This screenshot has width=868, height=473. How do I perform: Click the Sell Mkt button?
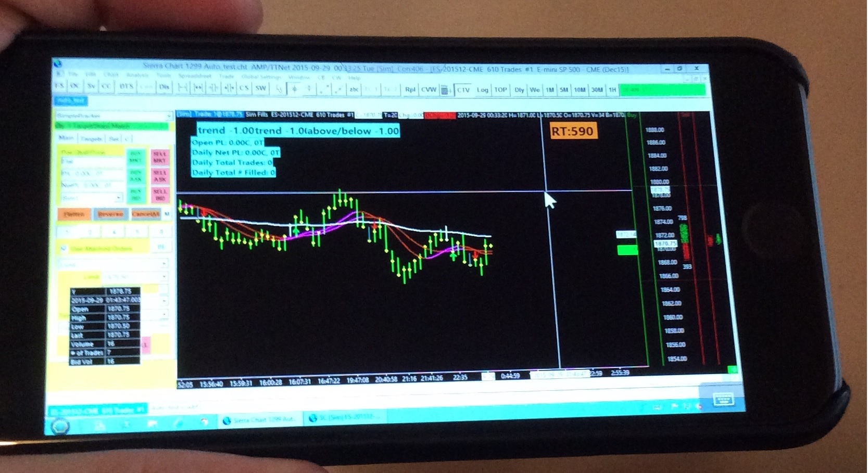coord(160,157)
